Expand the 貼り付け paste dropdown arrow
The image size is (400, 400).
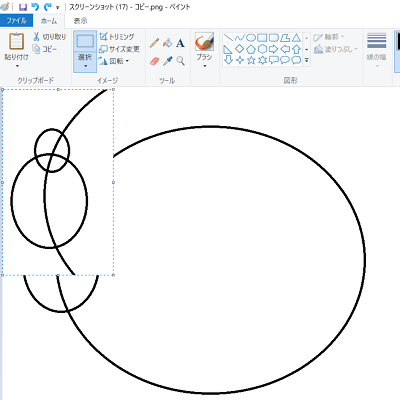coord(17,66)
